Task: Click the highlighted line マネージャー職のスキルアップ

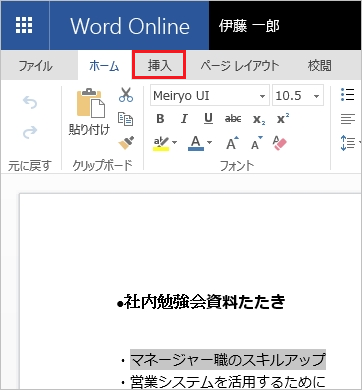Action: [228, 360]
